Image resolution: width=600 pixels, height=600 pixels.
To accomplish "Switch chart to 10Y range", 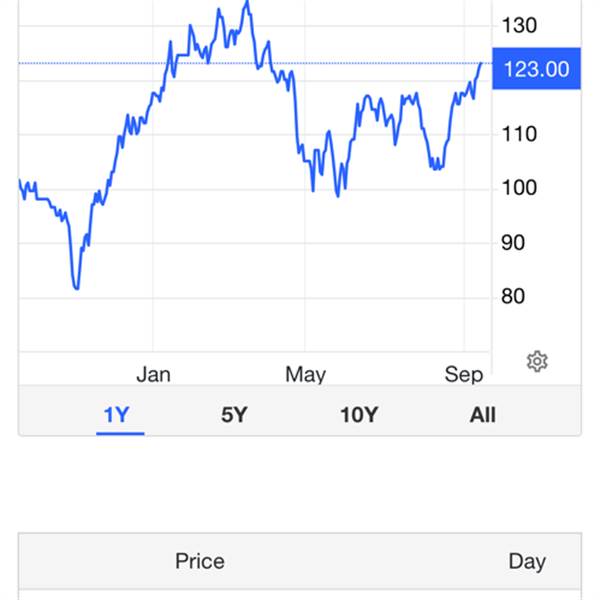I will pos(359,415).
